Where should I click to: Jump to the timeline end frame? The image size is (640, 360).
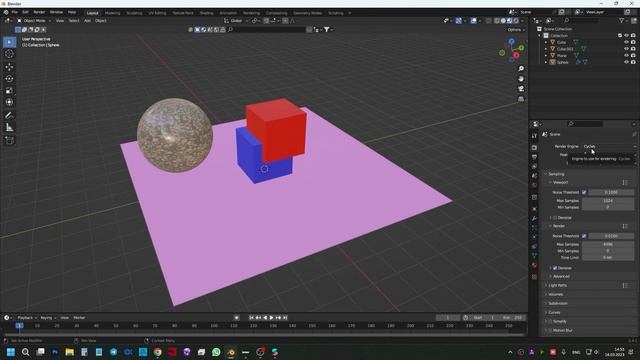pos(285,318)
